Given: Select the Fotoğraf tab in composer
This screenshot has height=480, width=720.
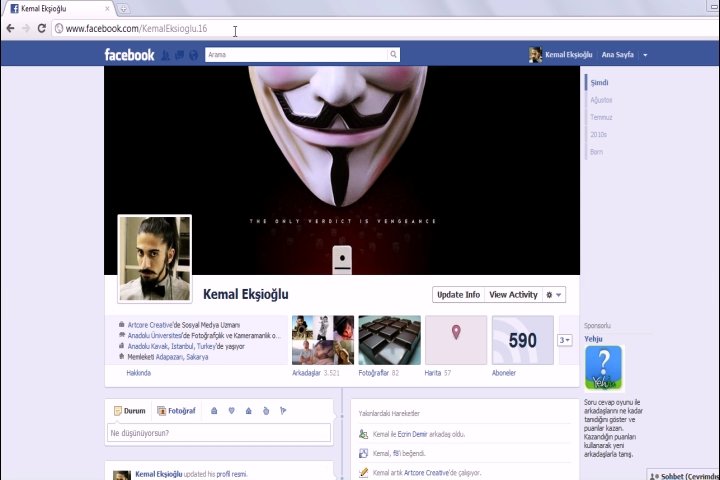Looking at the screenshot, I should point(176,411).
